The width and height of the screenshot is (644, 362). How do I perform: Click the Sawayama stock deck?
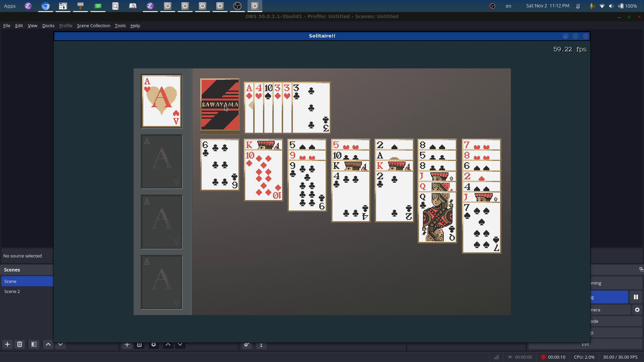[x=220, y=105]
